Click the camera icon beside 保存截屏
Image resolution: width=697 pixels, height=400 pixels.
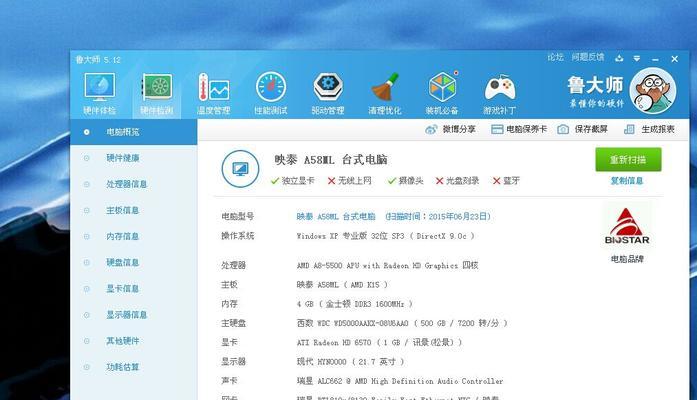pos(563,129)
